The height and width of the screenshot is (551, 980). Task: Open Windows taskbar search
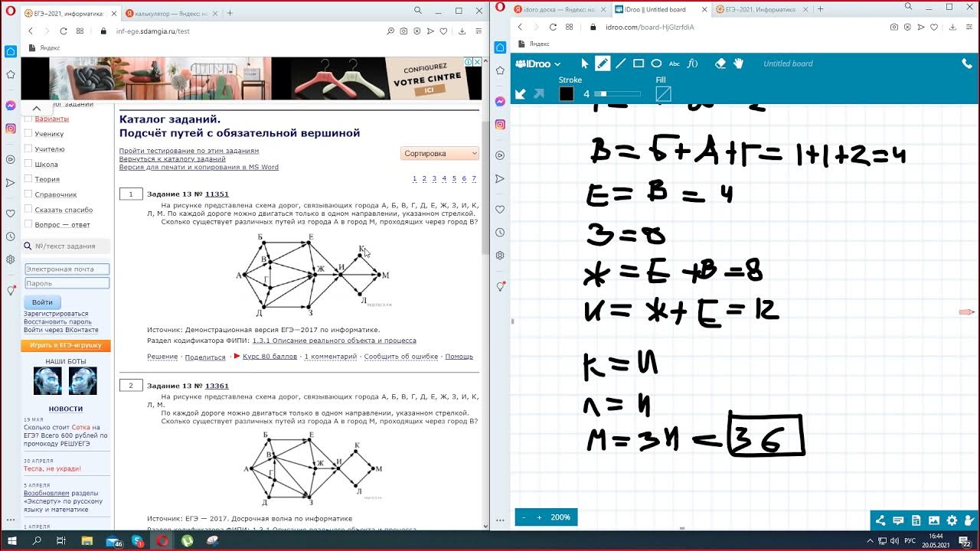[x=36, y=540]
